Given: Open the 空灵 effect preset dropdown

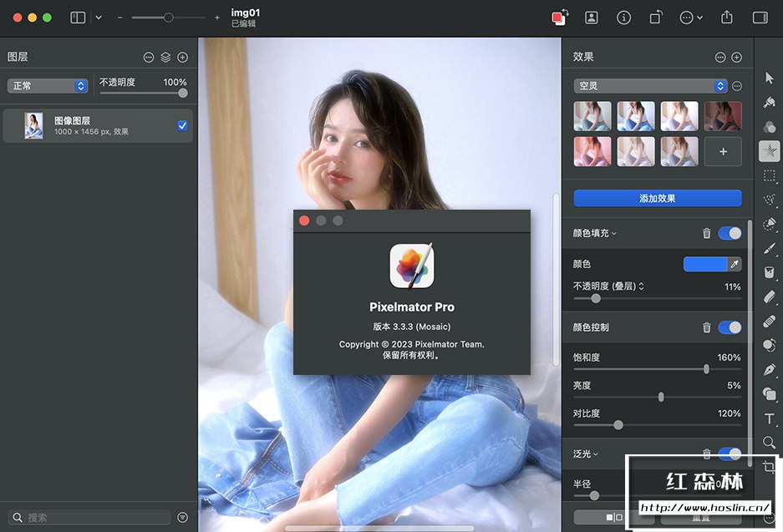Looking at the screenshot, I should (x=650, y=86).
